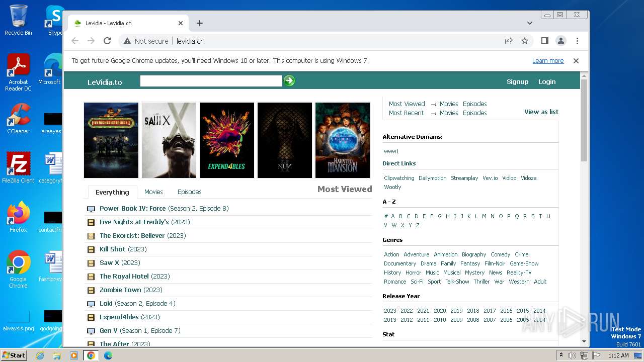This screenshot has width=644, height=362.
Task: Click Login link
Action: pos(547,82)
